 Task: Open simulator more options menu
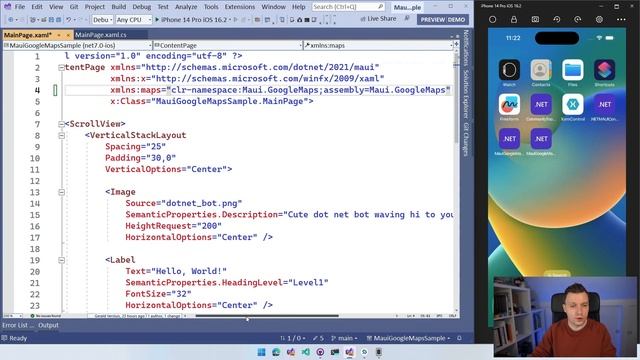pyautogui.click(x=621, y=19)
